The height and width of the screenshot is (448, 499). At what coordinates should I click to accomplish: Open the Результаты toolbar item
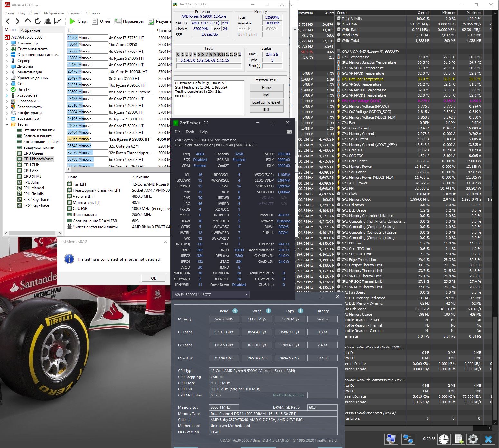tap(160, 21)
